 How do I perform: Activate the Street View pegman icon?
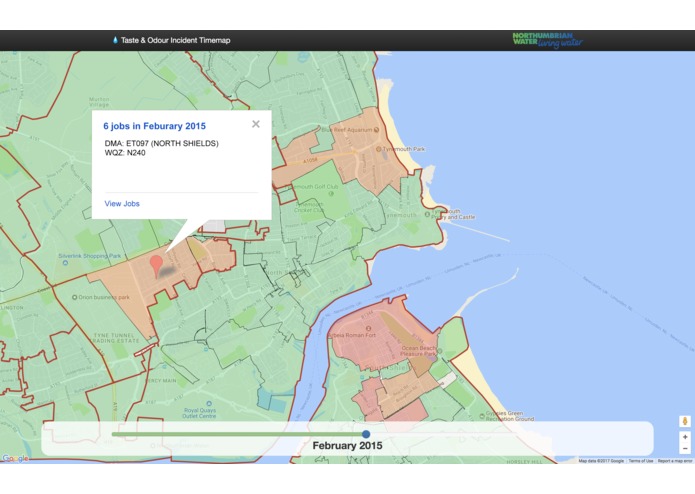685,421
